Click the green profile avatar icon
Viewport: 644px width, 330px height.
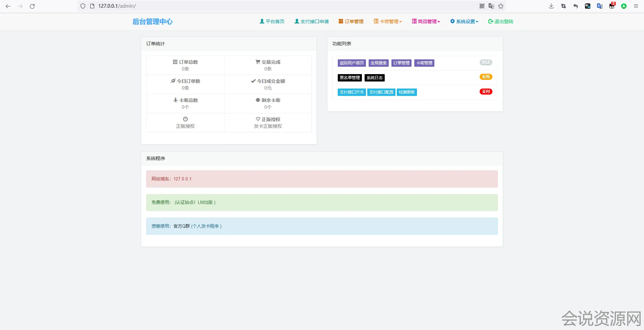tap(624, 6)
